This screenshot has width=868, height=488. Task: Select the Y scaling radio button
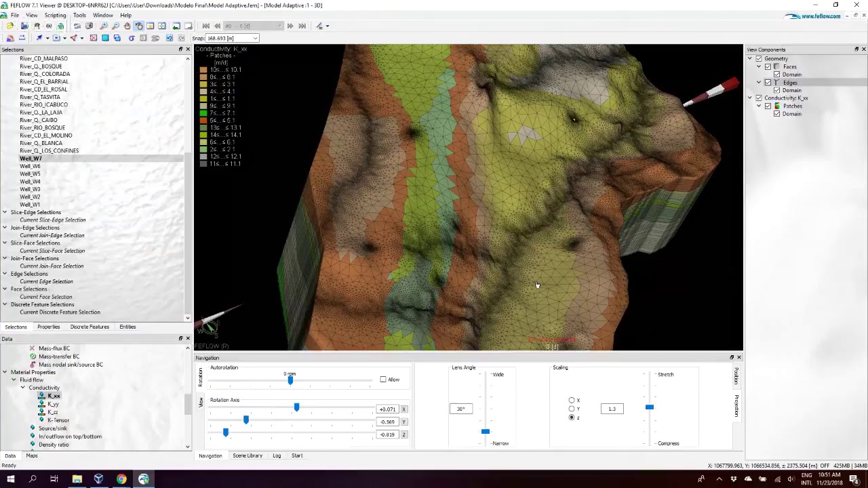pos(572,409)
